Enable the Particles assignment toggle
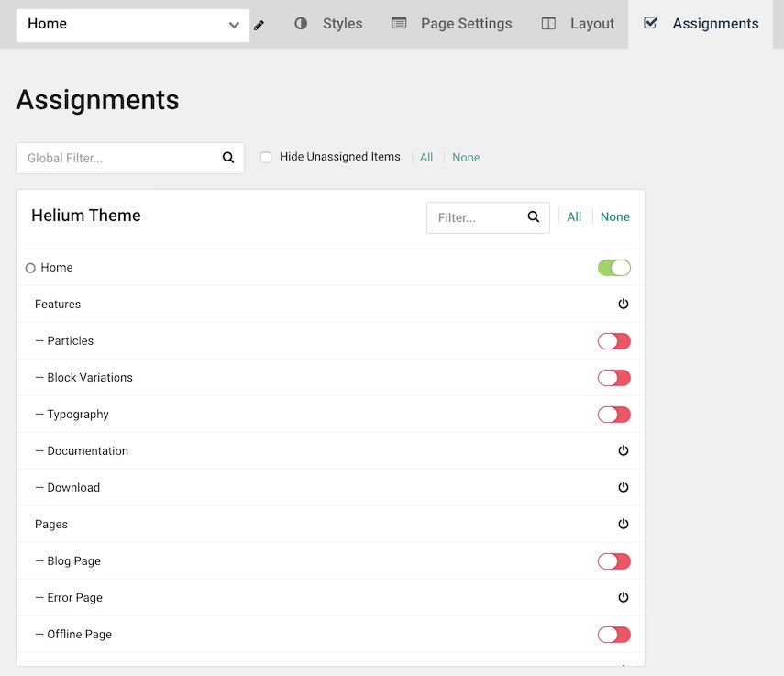The height and width of the screenshot is (676, 784). 614,341
